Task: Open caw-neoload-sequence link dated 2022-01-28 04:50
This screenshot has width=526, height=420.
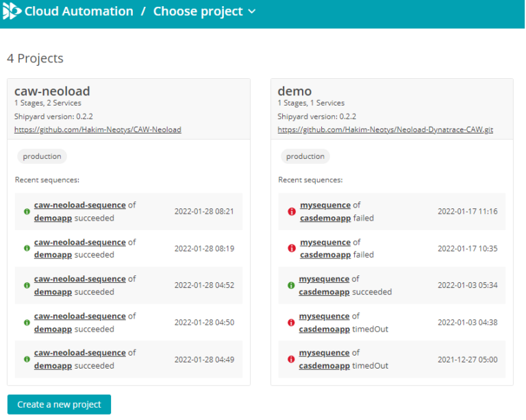Action: coord(80,316)
